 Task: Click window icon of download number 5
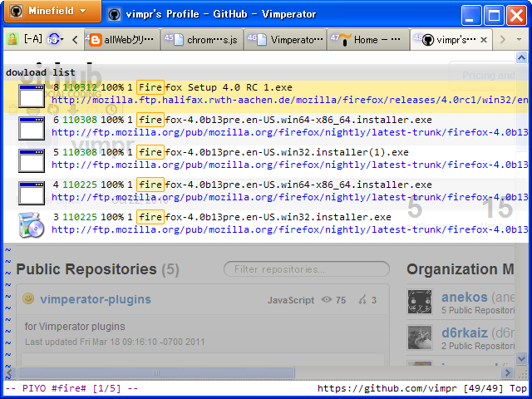(x=32, y=160)
